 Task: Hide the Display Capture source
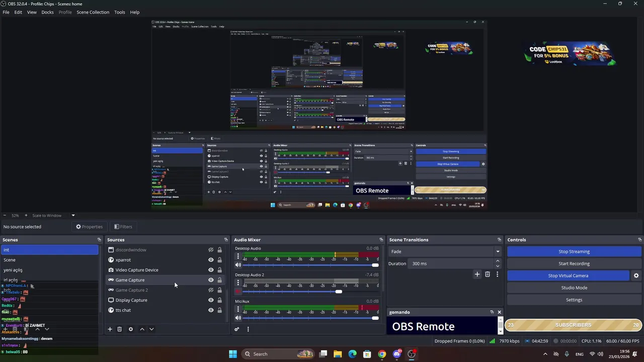[x=211, y=300]
